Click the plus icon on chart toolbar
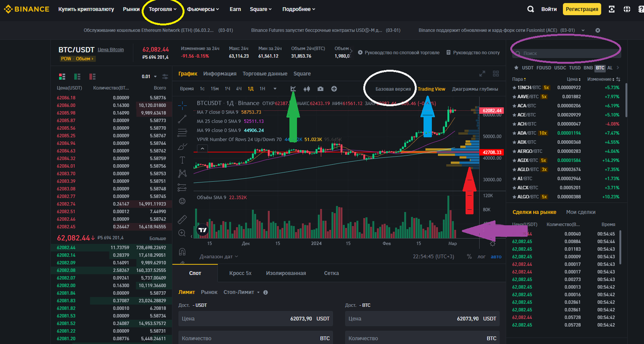The height and width of the screenshot is (344, 644). [x=334, y=89]
